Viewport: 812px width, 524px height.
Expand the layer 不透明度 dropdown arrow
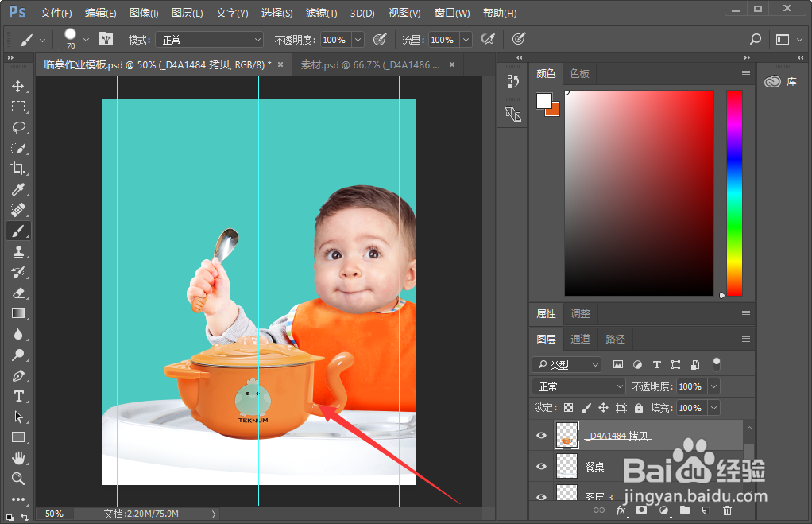coord(714,386)
